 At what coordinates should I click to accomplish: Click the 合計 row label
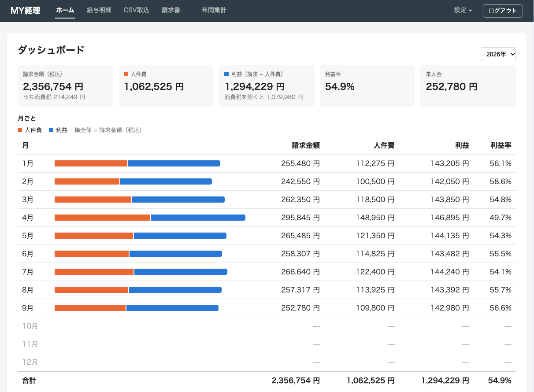[x=29, y=381]
